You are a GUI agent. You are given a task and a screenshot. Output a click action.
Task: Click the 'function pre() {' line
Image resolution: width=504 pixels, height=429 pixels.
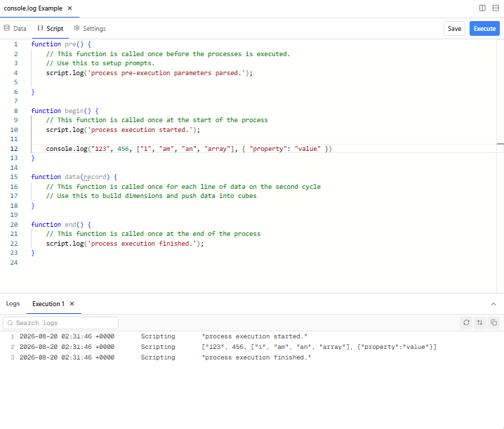(x=61, y=44)
